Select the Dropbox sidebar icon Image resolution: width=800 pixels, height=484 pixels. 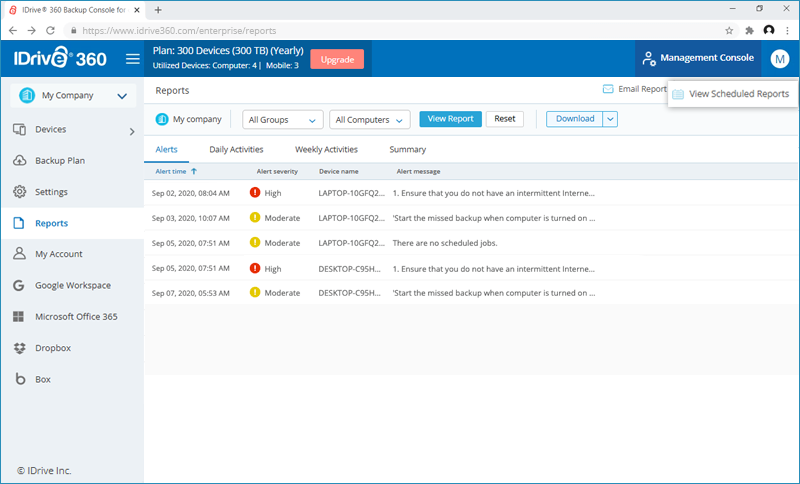pos(19,348)
